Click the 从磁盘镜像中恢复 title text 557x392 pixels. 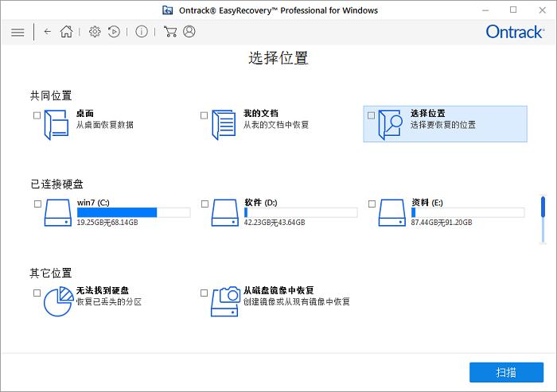click(278, 290)
